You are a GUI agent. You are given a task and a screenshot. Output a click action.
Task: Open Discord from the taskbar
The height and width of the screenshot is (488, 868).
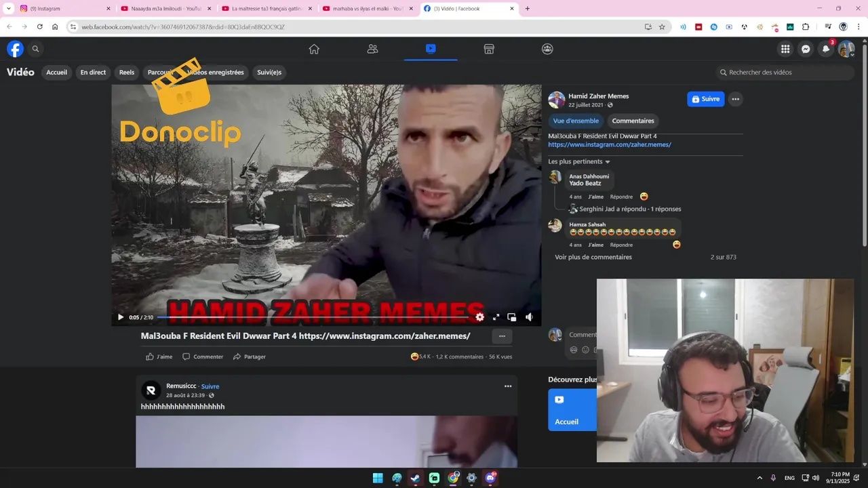tap(490, 478)
